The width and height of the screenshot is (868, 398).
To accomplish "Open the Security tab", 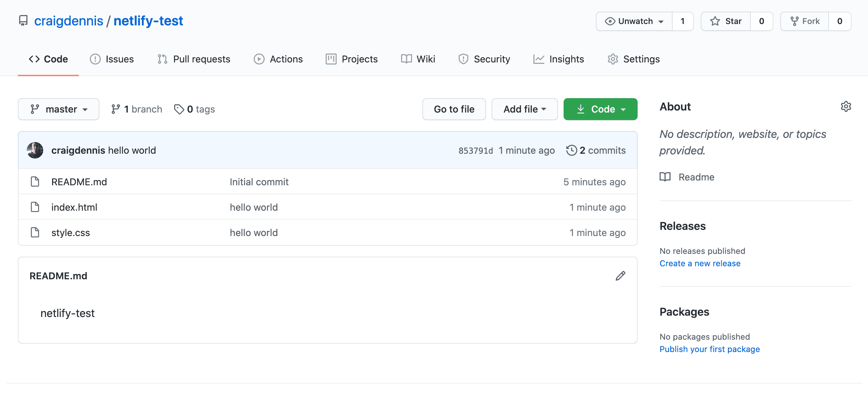I will (x=484, y=59).
